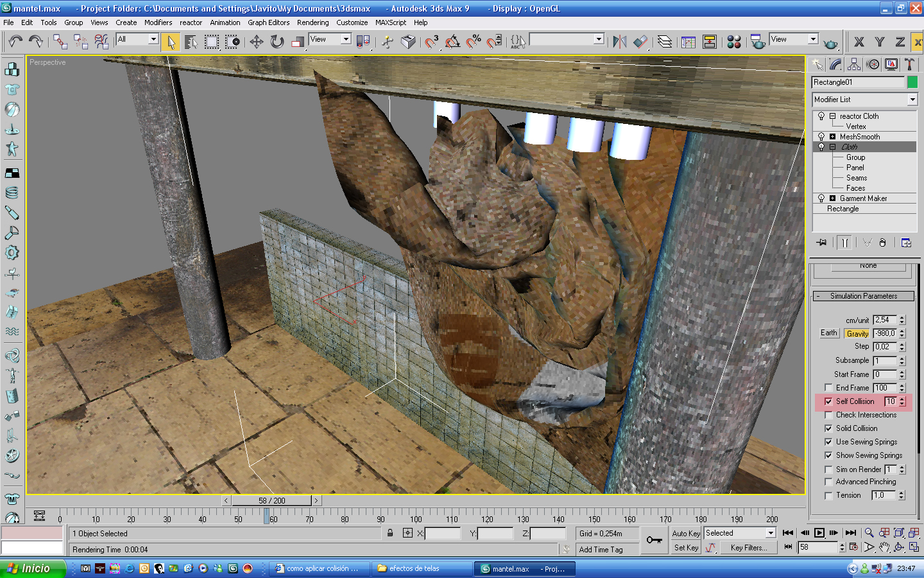The width and height of the screenshot is (924, 578).
Task: Open the Windows Inicio start menu
Action: tap(33, 568)
